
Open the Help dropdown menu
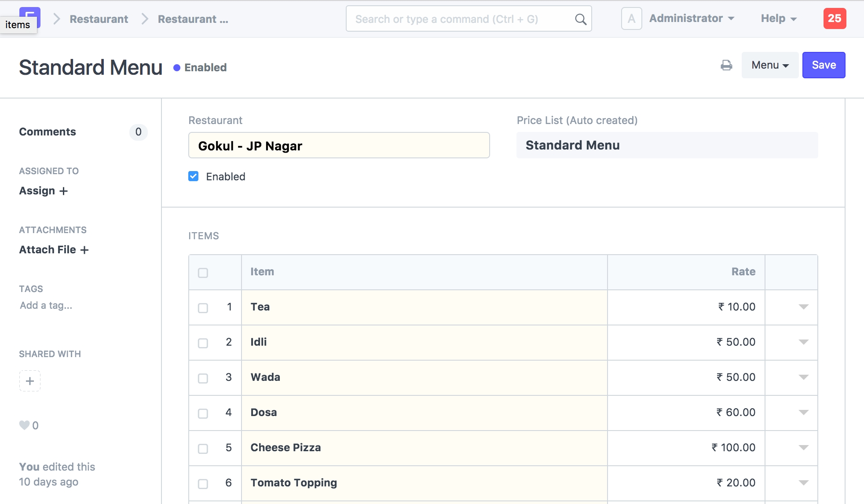(778, 18)
